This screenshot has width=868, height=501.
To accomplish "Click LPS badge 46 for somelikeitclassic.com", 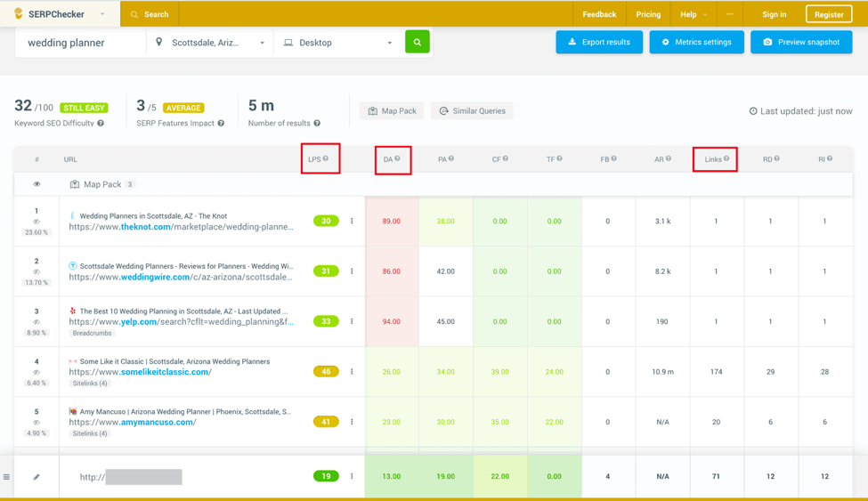I will tap(326, 371).
